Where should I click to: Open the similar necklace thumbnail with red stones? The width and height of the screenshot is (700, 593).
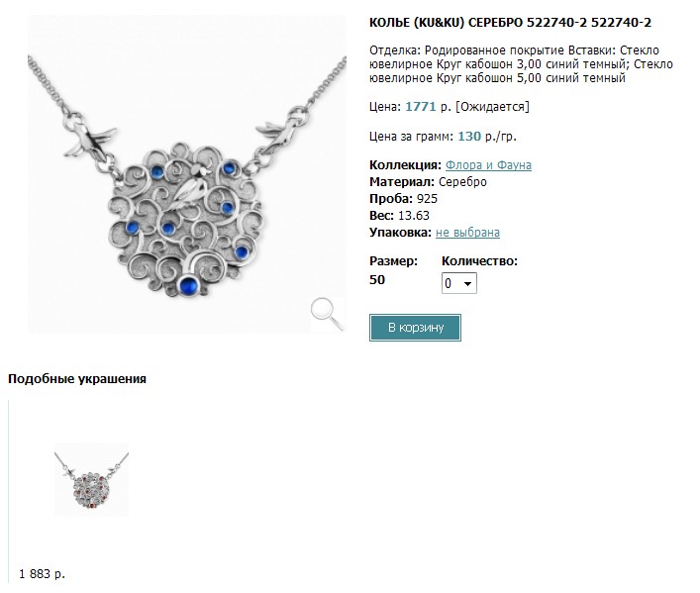[x=91, y=479]
